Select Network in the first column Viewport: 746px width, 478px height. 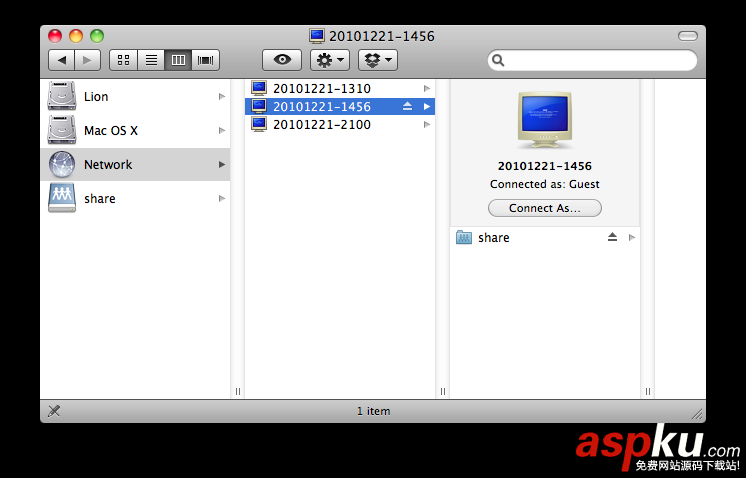[135, 165]
